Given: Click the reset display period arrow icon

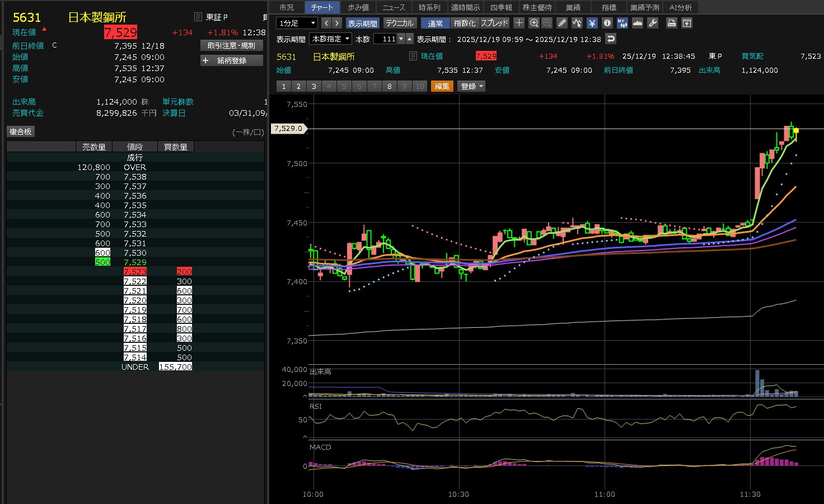Looking at the screenshot, I should (x=611, y=39).
